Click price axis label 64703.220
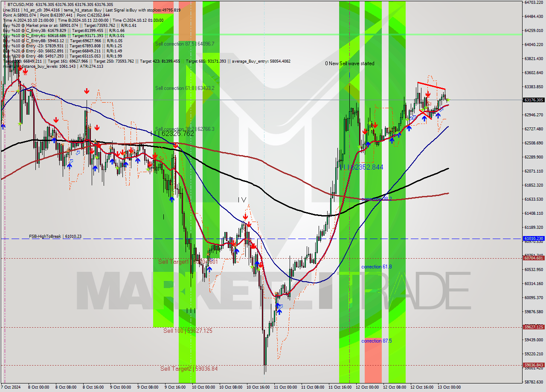546x392 pixels. [533, 2]
